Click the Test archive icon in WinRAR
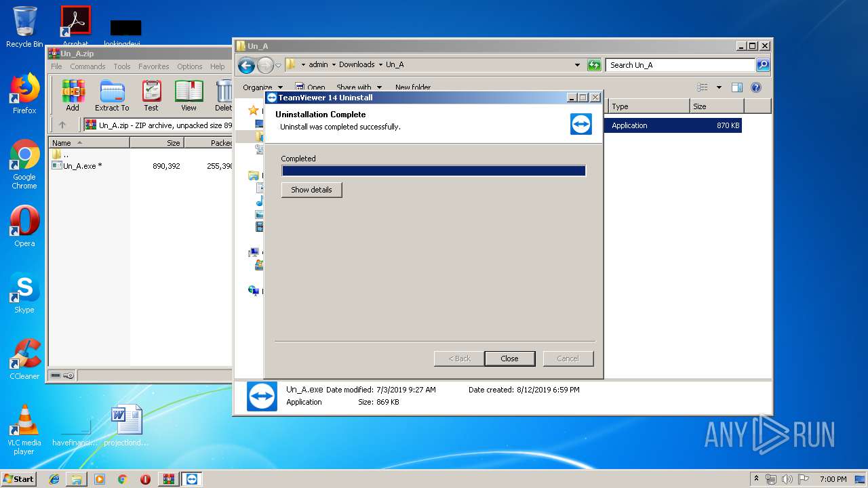The height and width of the screenshot is (488, 868). (151, 96)
